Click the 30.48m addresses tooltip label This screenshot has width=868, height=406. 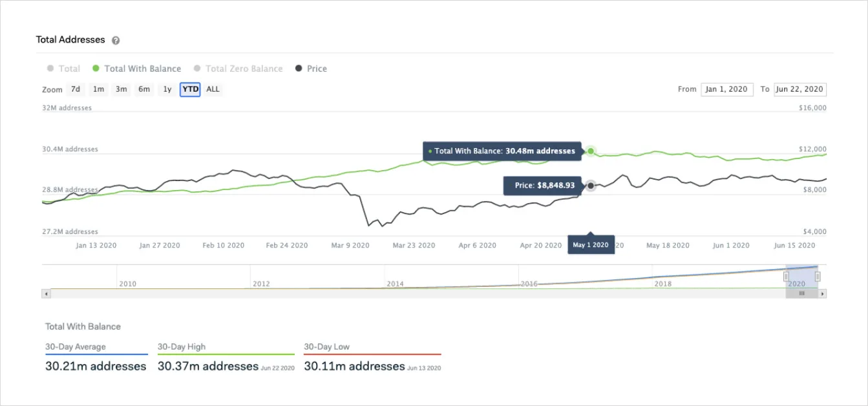click(x=502, y=151)
